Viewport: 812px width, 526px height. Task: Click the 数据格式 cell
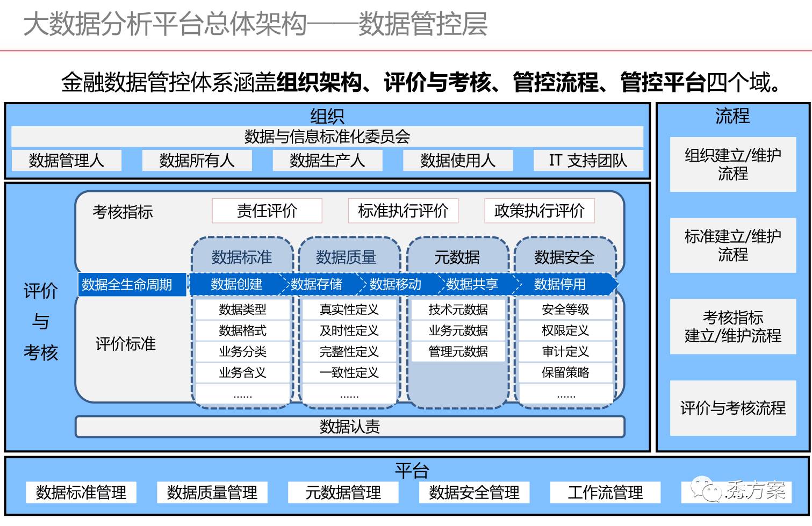(x=242, y=330)
